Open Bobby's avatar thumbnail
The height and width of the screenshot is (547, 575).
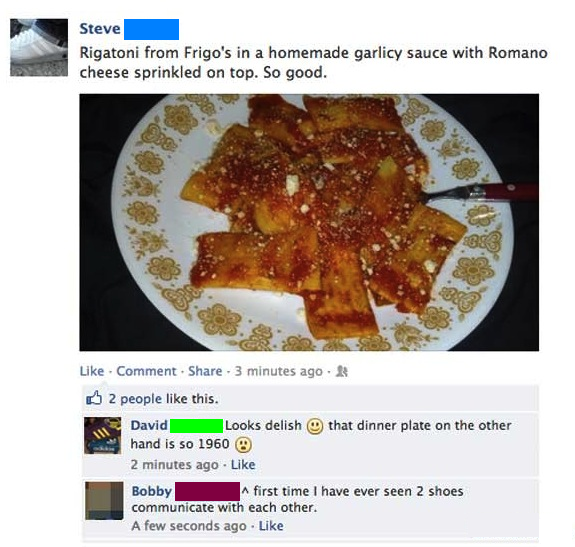click(104, 501)
